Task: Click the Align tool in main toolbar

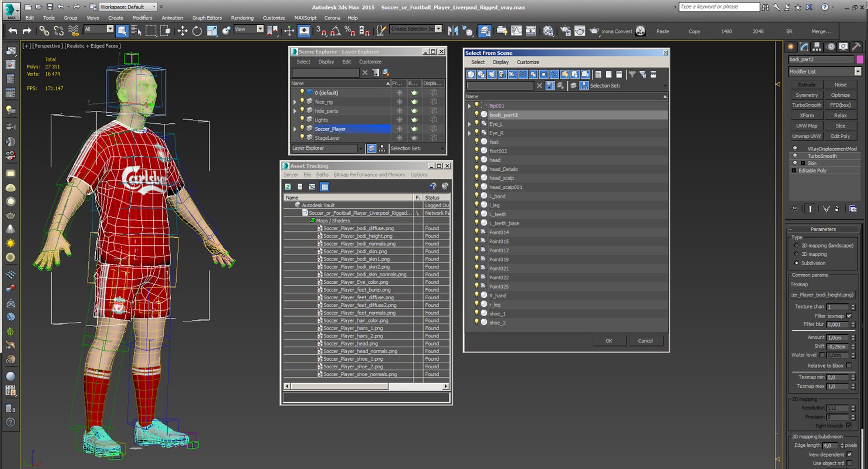Action: (468, 31)
